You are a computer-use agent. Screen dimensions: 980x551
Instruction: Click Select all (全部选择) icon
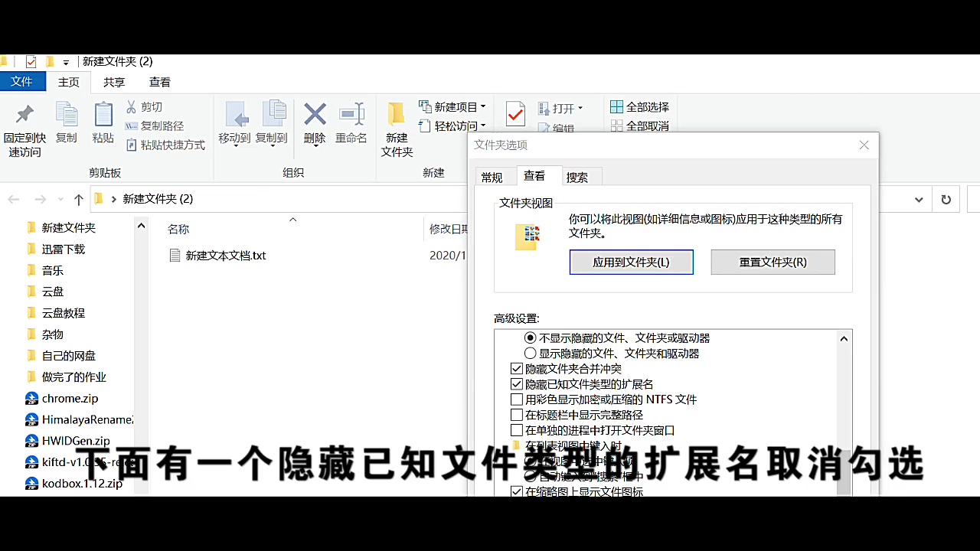coord(616,106)
